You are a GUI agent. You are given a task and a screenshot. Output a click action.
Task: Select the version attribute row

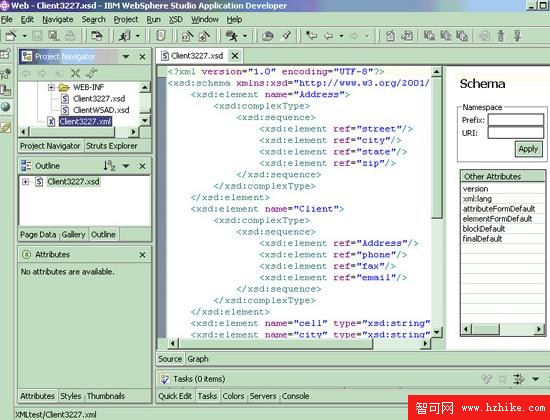point(502,189)
